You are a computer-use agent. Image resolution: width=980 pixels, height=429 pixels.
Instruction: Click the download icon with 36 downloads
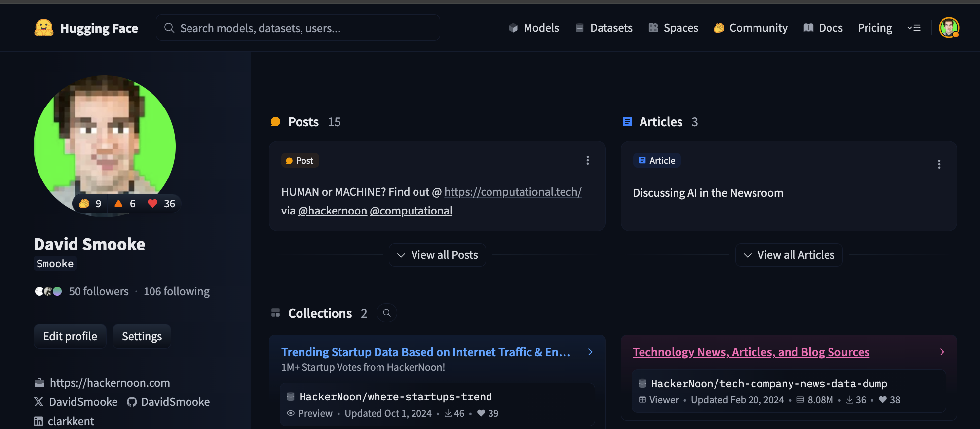(850, 400)
